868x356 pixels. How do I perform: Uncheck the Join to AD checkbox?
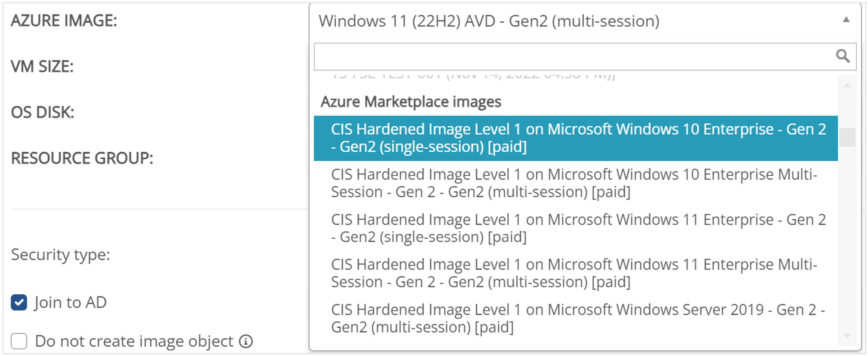point(19,303)
